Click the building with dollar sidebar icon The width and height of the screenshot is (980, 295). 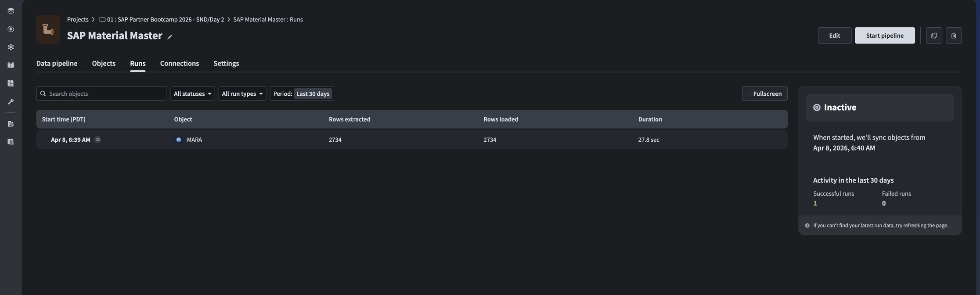click(x=11, y=142)
